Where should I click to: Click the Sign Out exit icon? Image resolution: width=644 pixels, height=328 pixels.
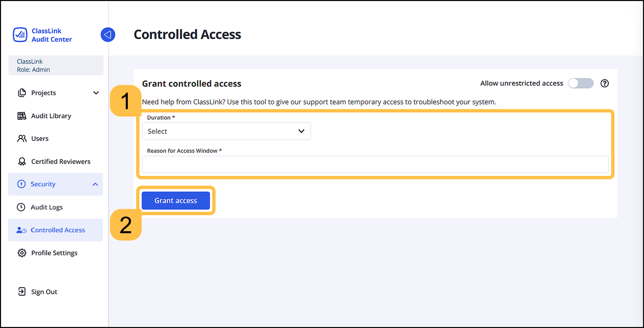21,291
